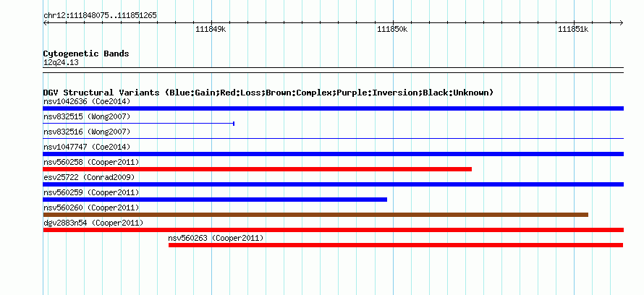Open the nsv560263 (Cooper2011) label

tap(216, 238)
